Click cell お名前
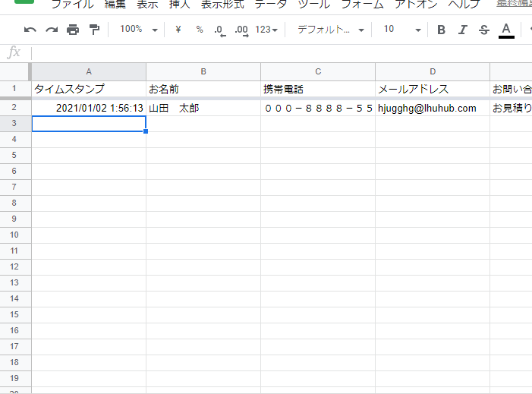Viewport: 532px width, 394px height. pyautogui.click(x=203, y=89)
